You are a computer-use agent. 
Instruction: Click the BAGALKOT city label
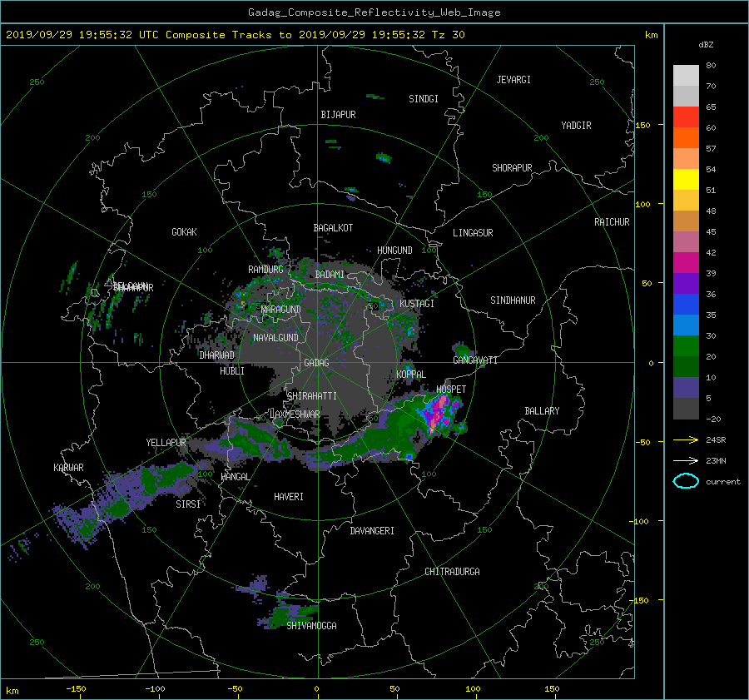[x=333, y=228]
